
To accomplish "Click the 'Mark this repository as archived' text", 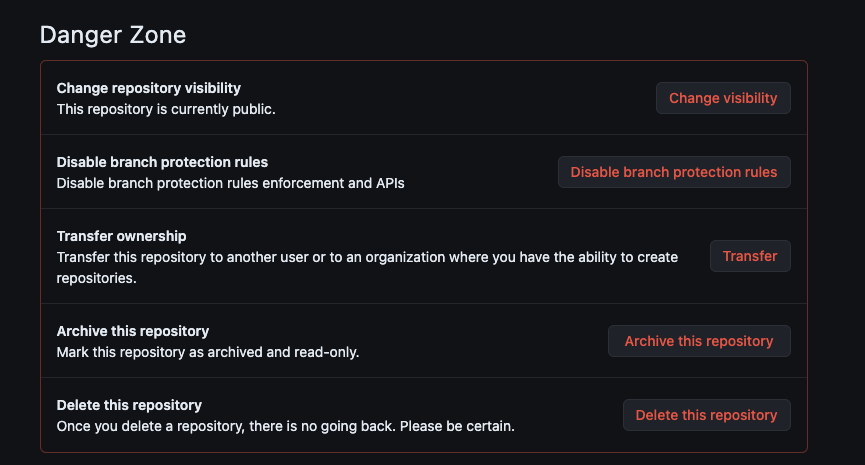I will 160,352.
